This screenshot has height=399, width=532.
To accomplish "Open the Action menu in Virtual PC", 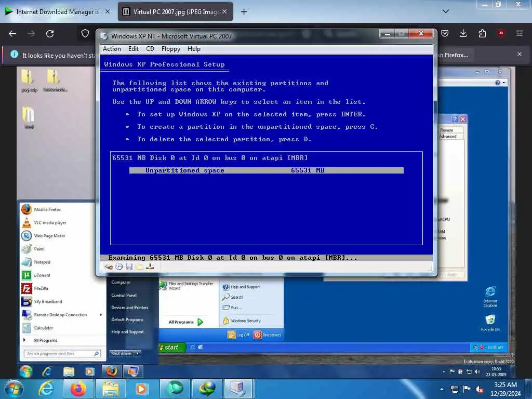I will [x=112, y=49].
